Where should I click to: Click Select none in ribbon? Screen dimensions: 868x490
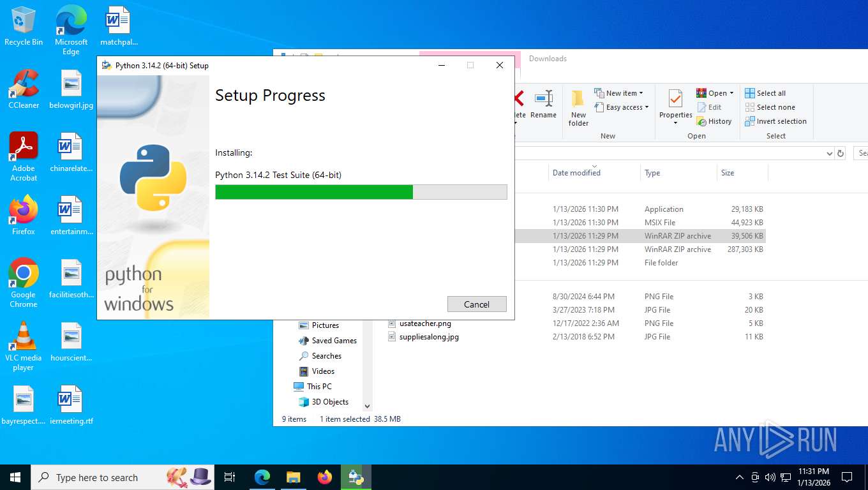pyautogui.click(x=770, y=107)
